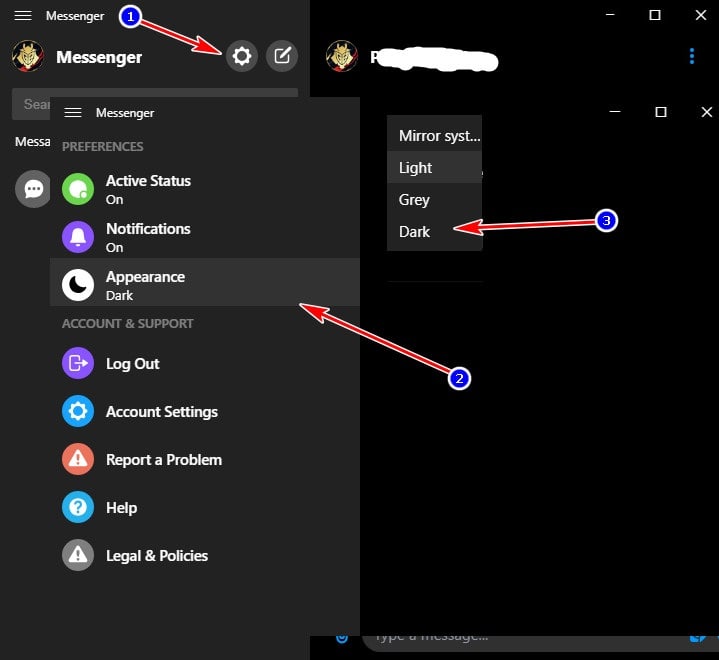Maximize the main Messenger window
Image resolution: width=719 pixels, height=660 pixels.
[x=655, y=15]
